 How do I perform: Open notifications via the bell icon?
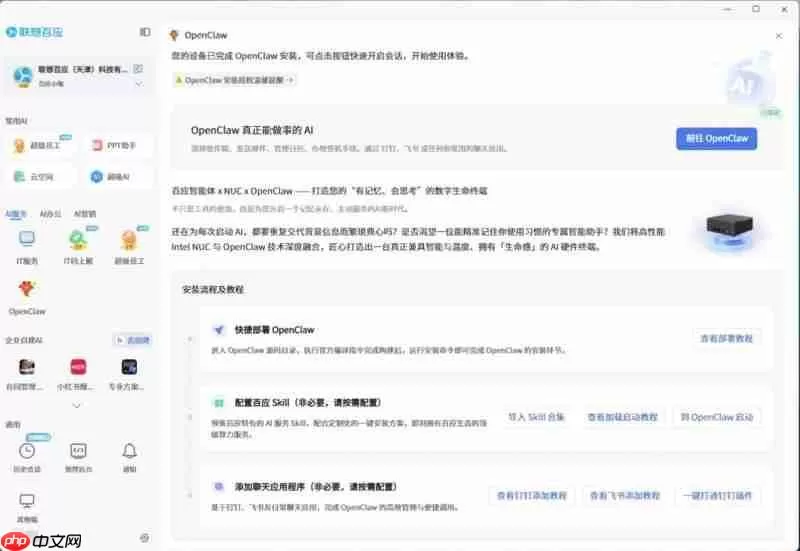(x=130, y=451)
